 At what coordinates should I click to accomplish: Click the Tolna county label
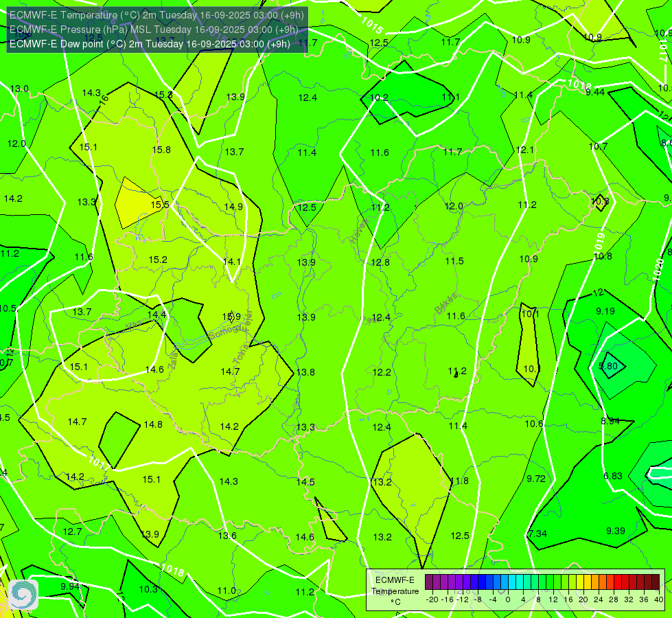(240, 354)
